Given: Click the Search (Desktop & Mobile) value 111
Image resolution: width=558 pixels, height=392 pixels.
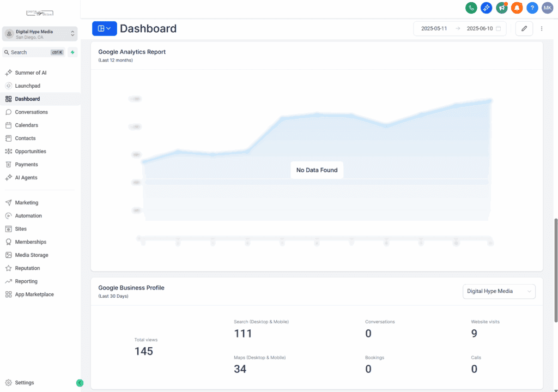Looking at the screenshot, I should pos(243,334).
